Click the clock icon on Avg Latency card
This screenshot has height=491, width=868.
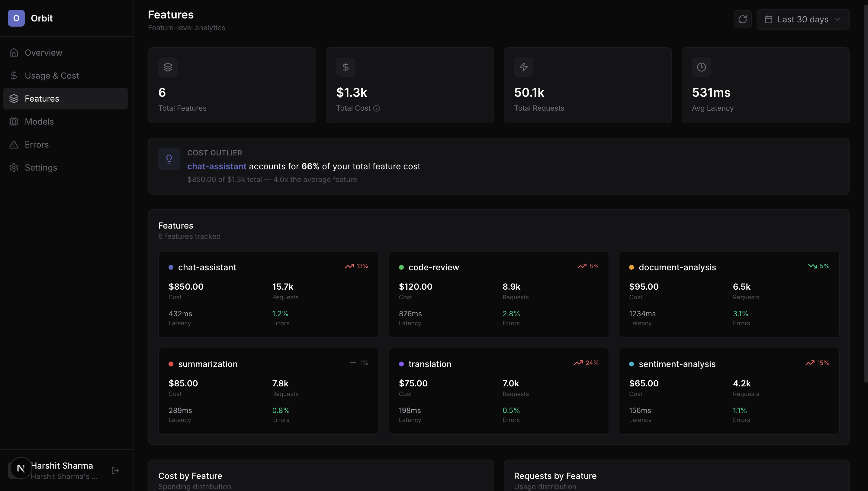point(701,67)
